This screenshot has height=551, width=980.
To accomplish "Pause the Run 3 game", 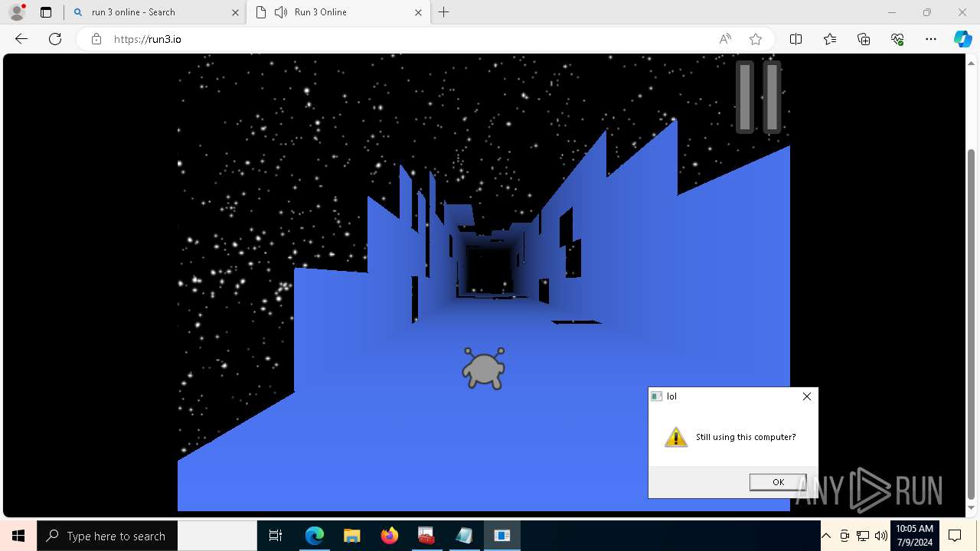I will point(759,97).
